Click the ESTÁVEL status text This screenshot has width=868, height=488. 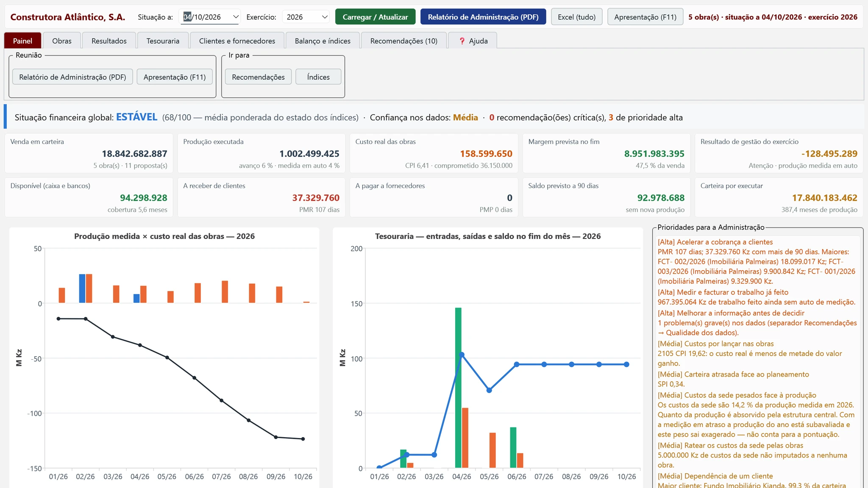tap(136, 117)
